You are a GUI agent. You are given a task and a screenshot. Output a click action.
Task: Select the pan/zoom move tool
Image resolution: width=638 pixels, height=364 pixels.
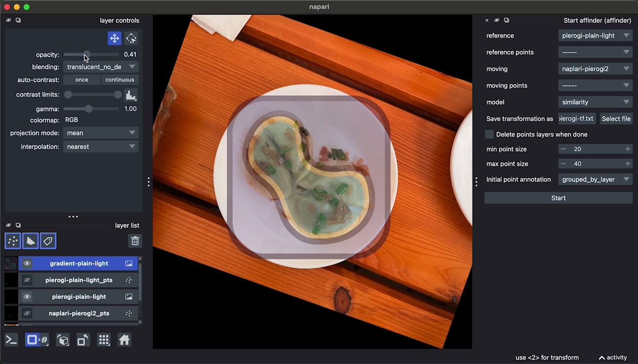click(114, 38)
